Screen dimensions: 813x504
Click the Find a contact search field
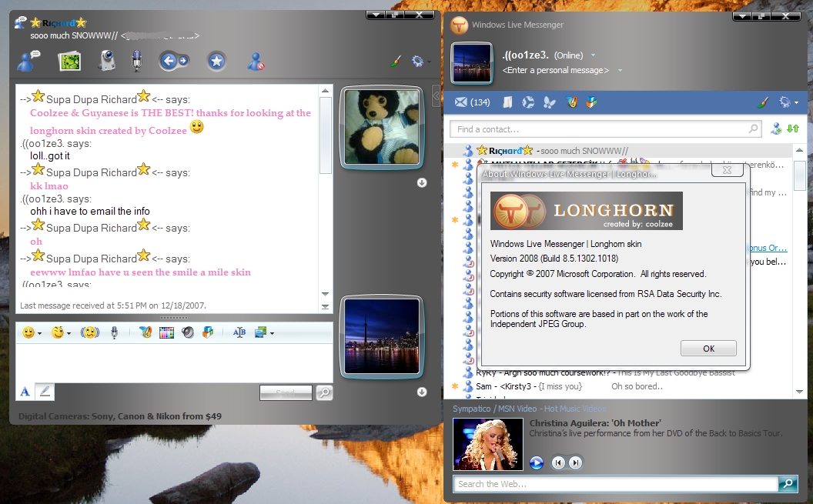(x=605, y=129)
